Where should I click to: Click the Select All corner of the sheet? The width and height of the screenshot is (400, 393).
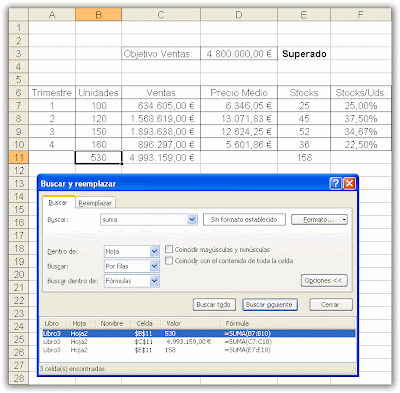[x=19, y=15]
